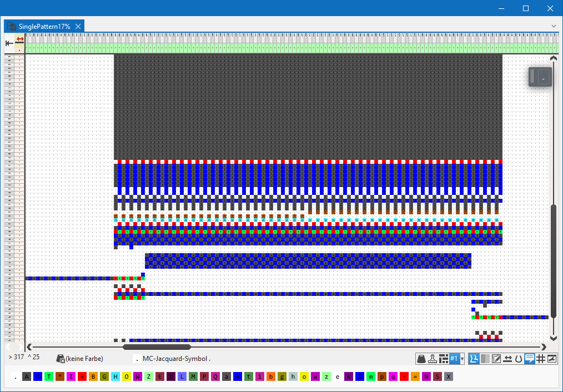563x392 pixels.
Task: Pick the red '+' color swatch
Action: (x=82, y=376)
